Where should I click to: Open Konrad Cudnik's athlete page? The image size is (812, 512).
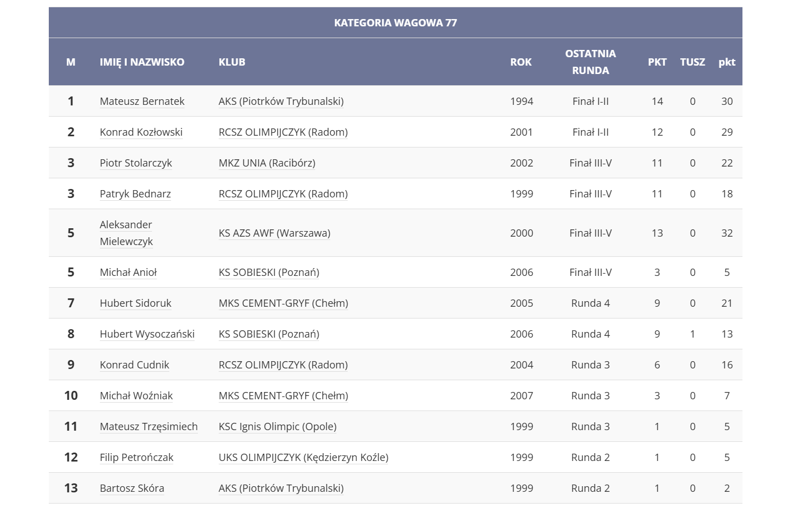point(134,365)
